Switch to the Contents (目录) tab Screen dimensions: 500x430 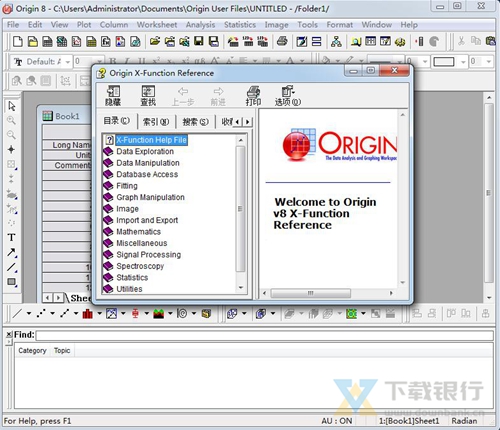pos(117,121)
